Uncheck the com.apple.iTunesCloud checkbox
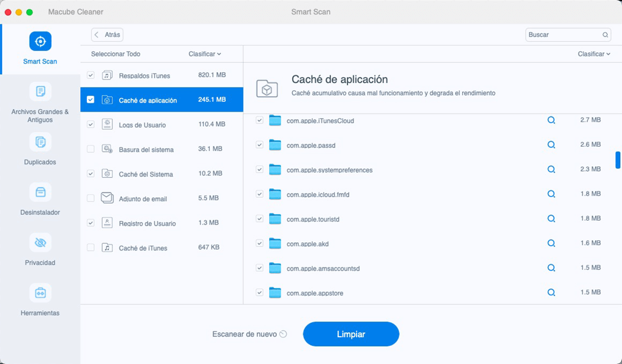This screenshot has height=364, width=622. (x=259, y=120)
